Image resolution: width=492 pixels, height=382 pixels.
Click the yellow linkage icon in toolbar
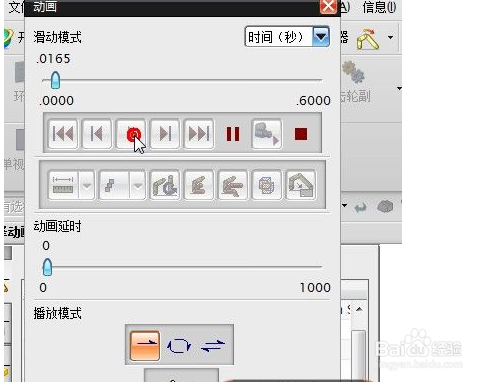tap(368, 39)
